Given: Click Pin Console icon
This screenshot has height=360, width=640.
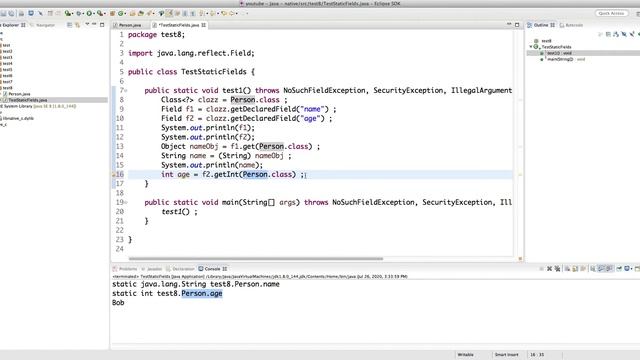Looking at the screenshot, I should pos(619,269).
